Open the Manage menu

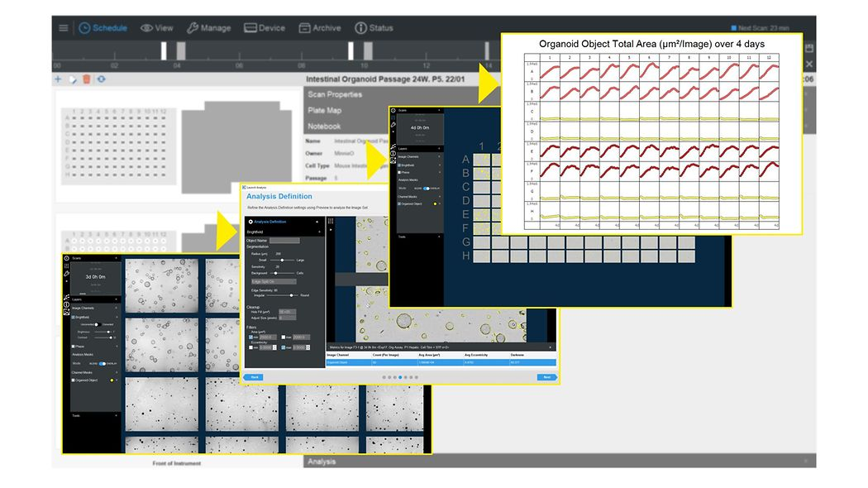pyautogui.click(x=208, y=28)
